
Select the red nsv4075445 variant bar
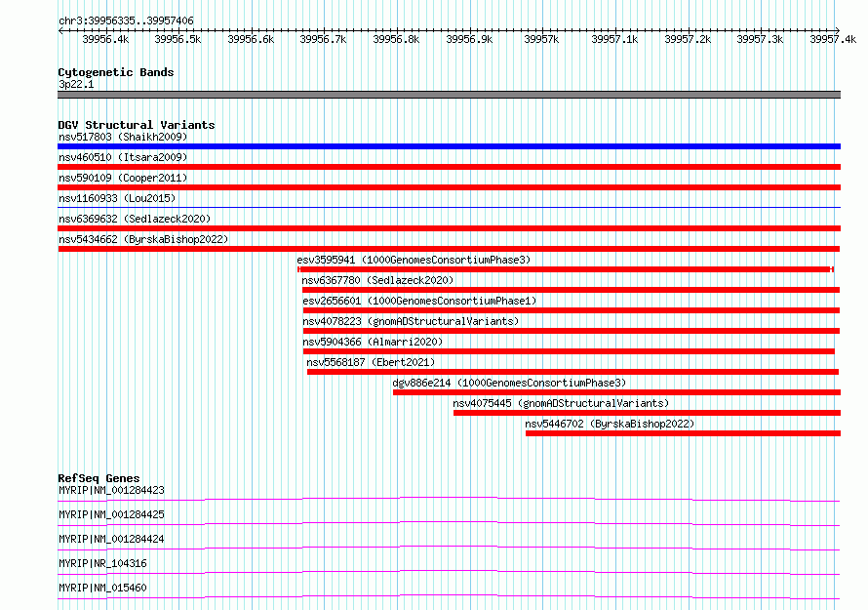[648, 413]
